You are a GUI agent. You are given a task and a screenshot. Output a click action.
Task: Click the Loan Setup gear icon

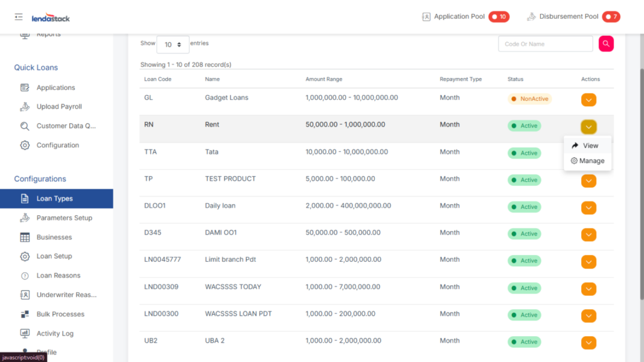click(x=25, y=256)
